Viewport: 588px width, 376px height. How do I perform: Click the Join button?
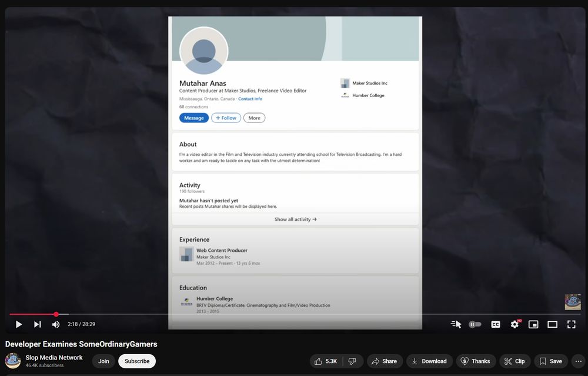[x=103, y=361]
